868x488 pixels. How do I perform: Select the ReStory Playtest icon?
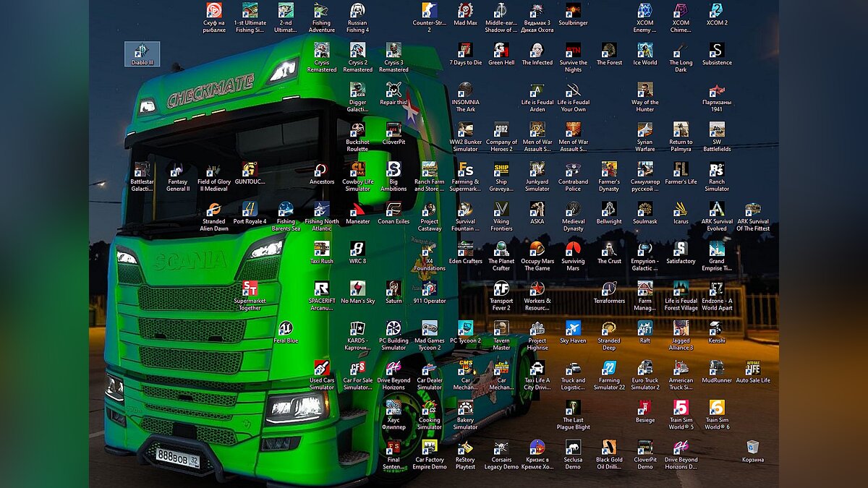[x=465, y=455]
